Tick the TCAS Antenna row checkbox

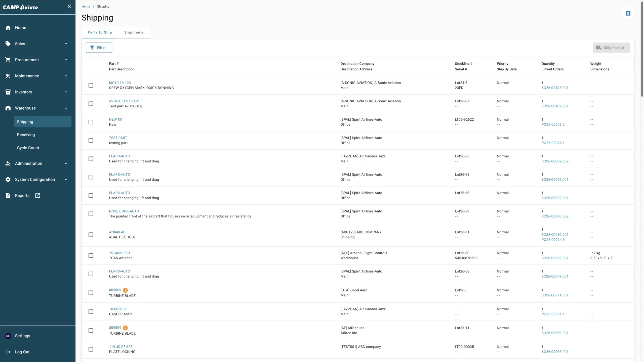pyautogui.click(x=91, y=256)
